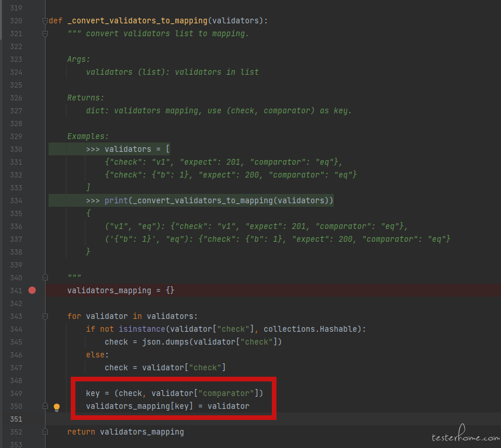Viewport: 501px width, 448px height.
Task: Click line number 352 in the gutter
Action: tap(16, 432)
